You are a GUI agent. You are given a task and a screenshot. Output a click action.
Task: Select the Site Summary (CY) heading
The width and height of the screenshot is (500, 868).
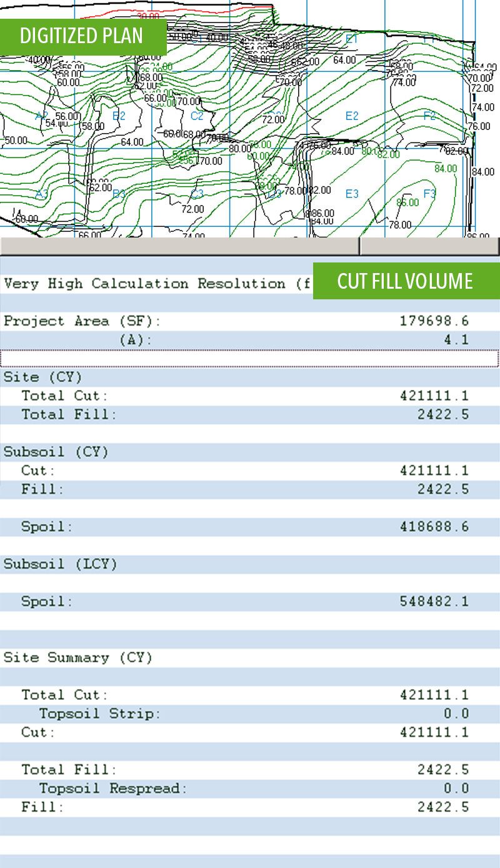click(78, 657)
